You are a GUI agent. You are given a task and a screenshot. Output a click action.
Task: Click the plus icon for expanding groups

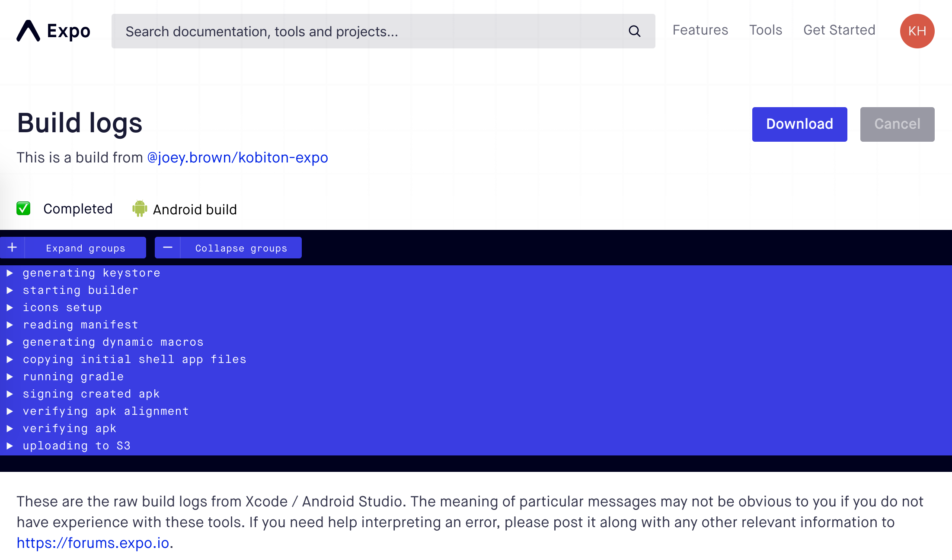[x=13, y=248]
